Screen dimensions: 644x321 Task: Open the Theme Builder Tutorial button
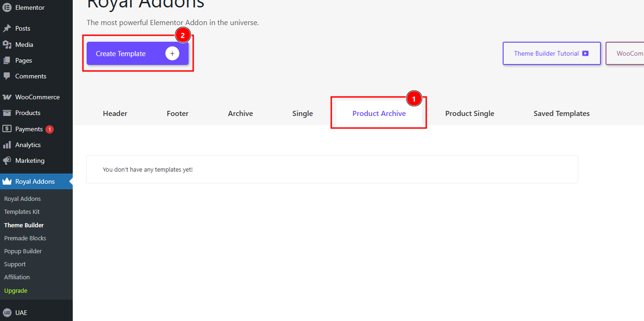552,53
